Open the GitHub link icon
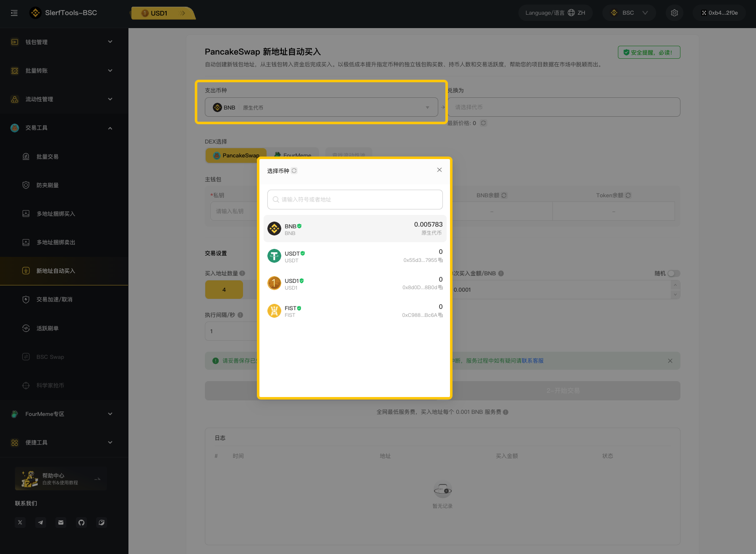This screenshot has height=554, width=756. (x=81, y=523)
